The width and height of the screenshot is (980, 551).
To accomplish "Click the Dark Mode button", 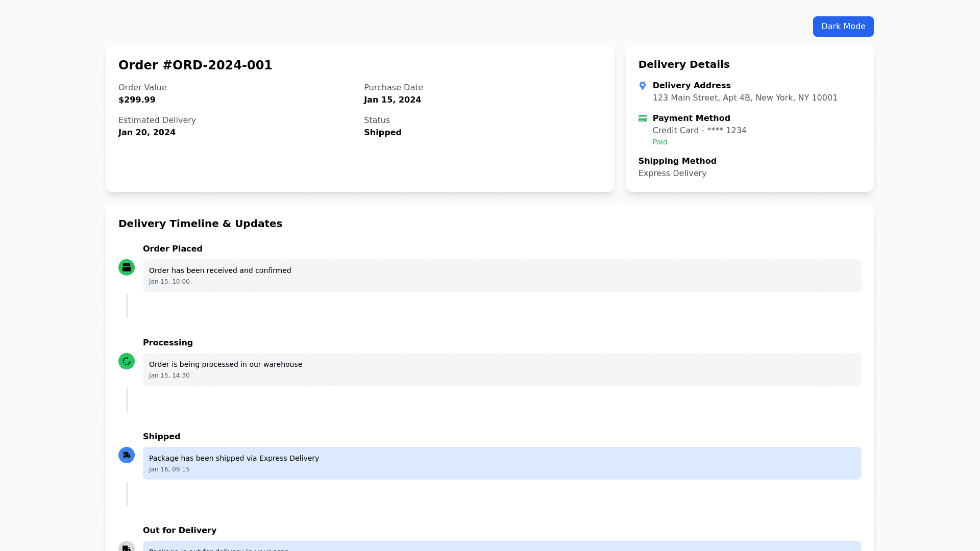I will point(843,27).
